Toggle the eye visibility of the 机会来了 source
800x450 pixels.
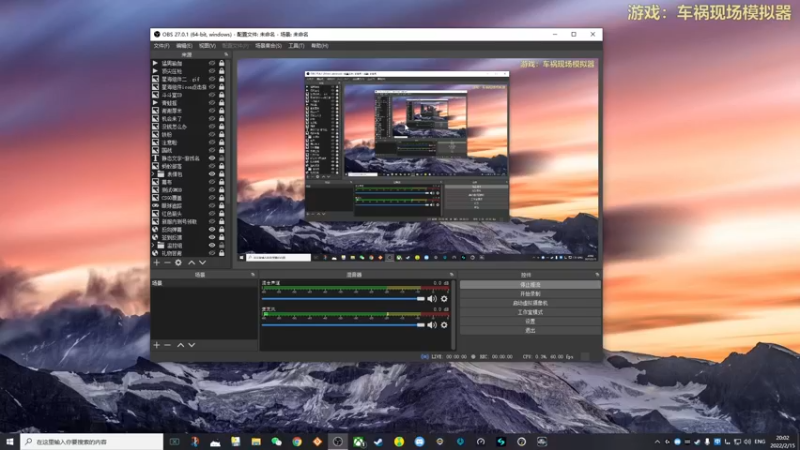(x=212, y=118)
